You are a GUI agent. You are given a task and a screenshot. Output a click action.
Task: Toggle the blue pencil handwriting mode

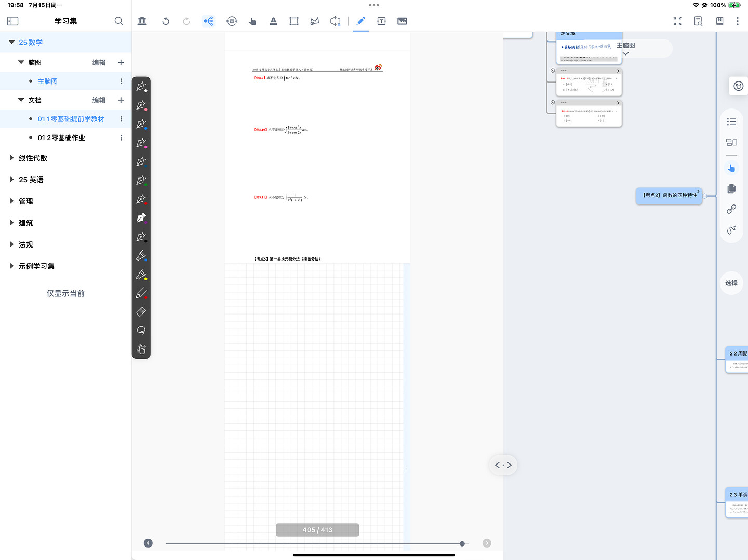coord(360,21)
